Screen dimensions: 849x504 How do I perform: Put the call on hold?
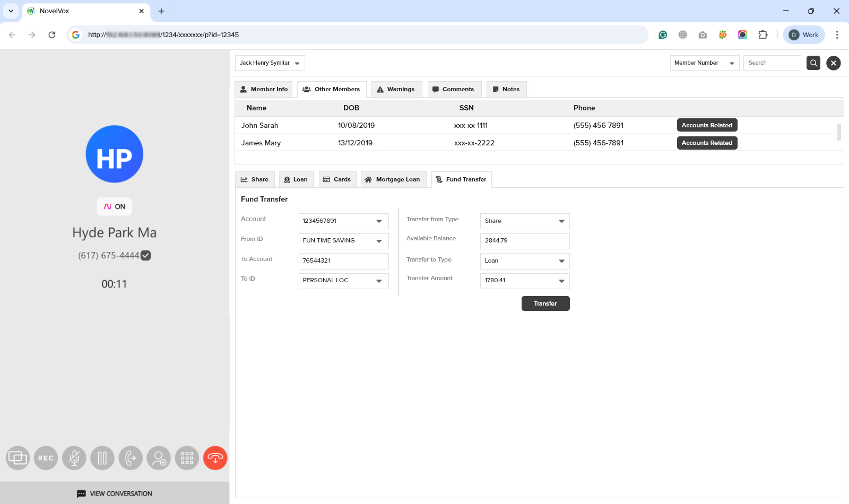click(x=102, y=458)
